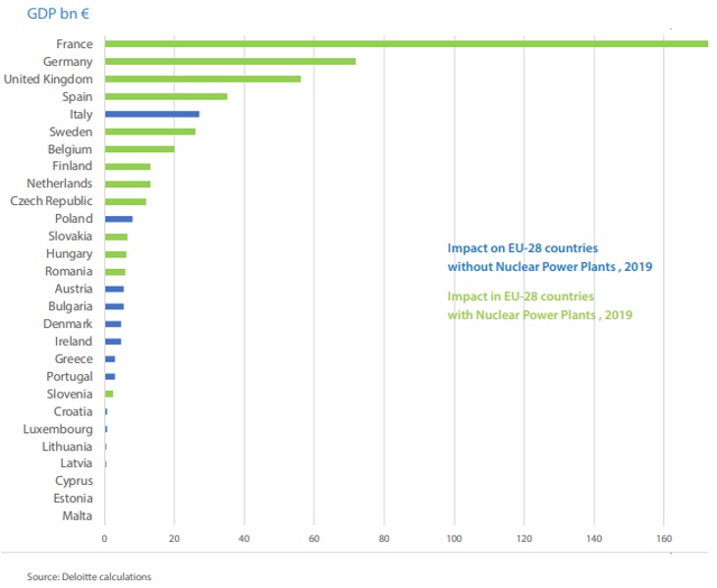Click the blue 'without Nuclear Power Plants' legend
Image resolution: width=717 pixels, height=588 pixels.
pyautogui.click(x=550, y=257)
